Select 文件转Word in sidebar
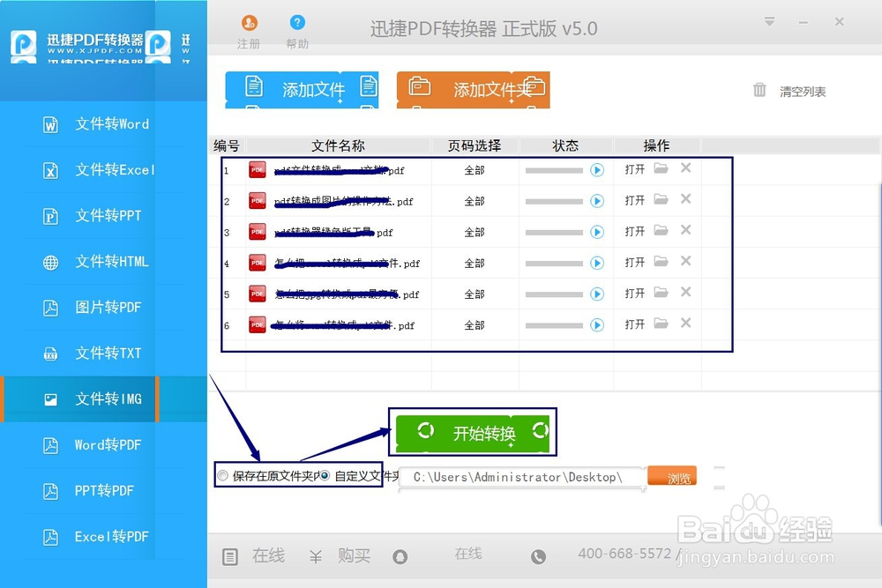The image size is (882, 588). click(x=104, y=124)
